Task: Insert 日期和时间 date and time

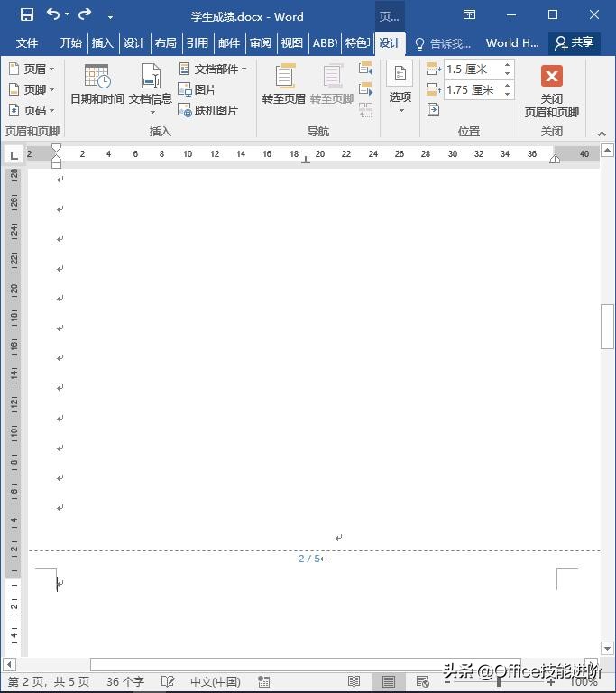Action: click(97, 84)
